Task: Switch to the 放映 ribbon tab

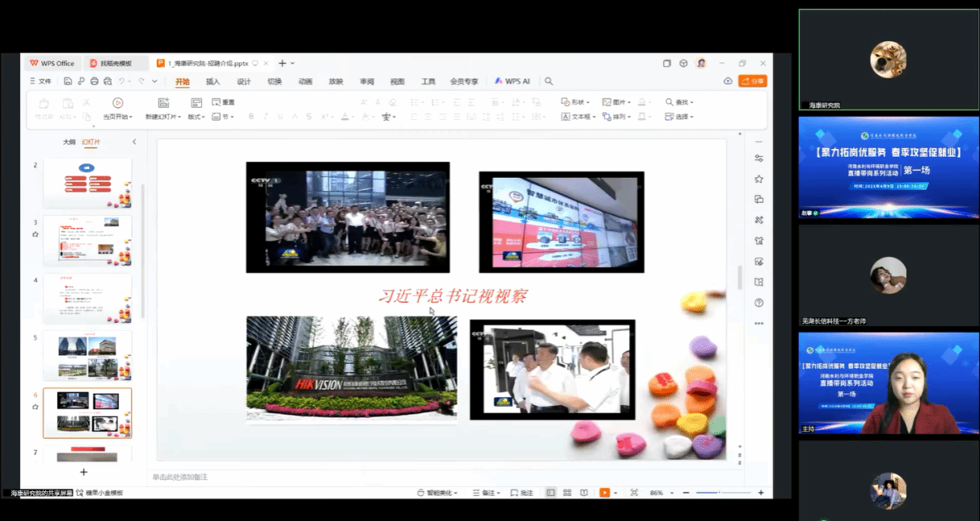Action: (x=336, y=82)
